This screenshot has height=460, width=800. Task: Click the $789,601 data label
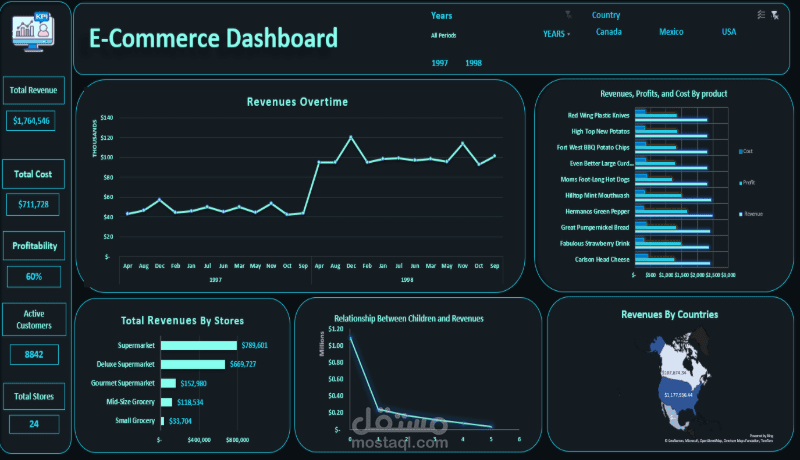pyautogui.click(x=255, y=345)
